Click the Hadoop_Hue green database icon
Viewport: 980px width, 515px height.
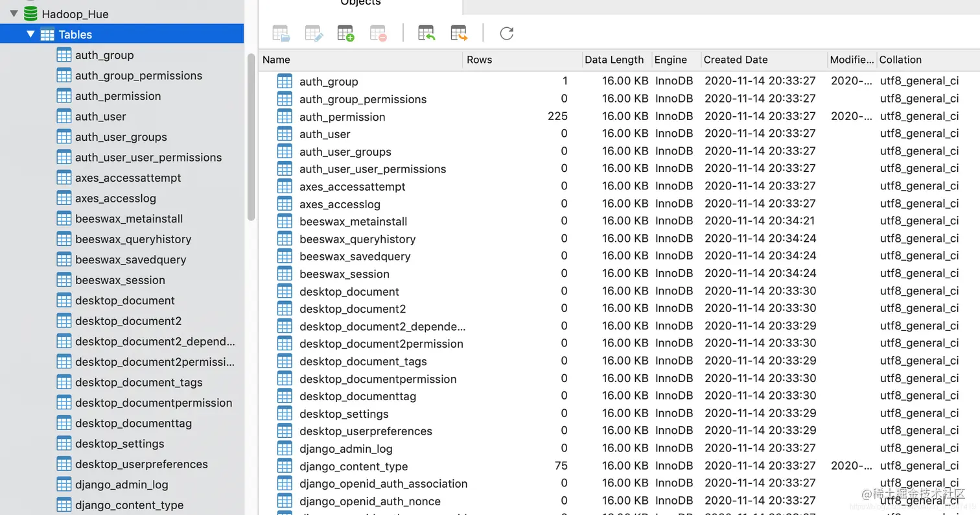(30, 14)
